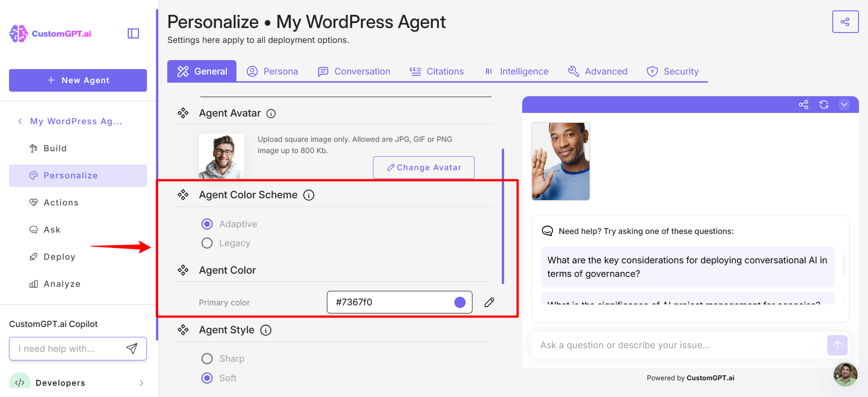Click the purple primary color swatch

pos(460,302)
